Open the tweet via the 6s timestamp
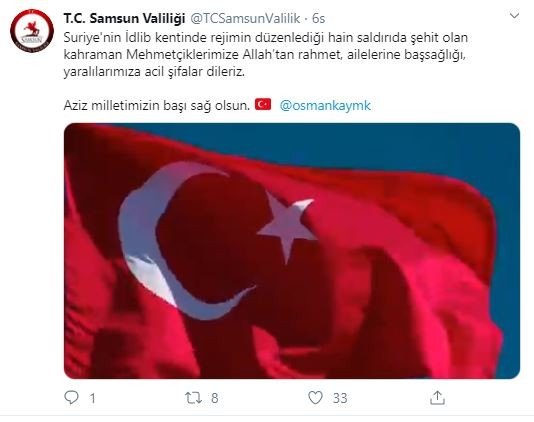This screenshot has height=422, width=534. click(319, 18)
